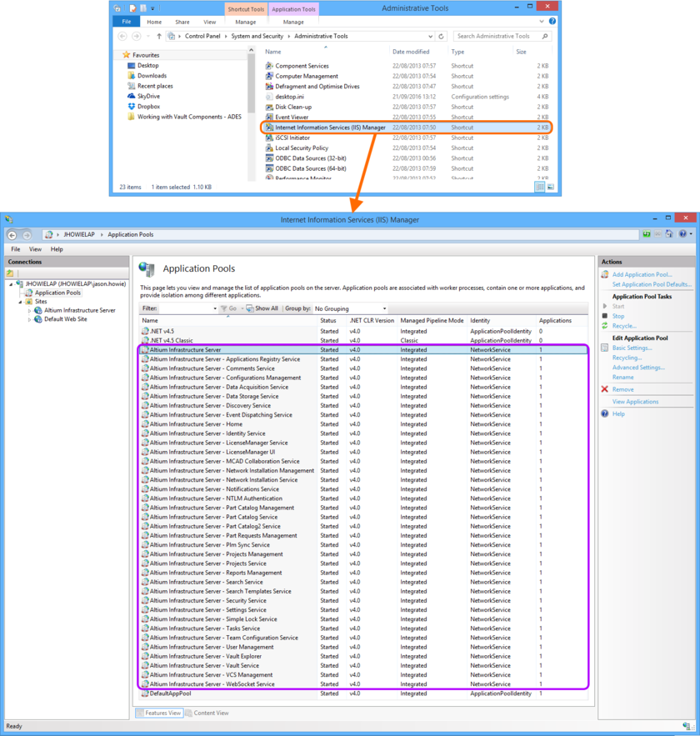Open Advanced Settings for the application pool
The image size is (700, 736).
[638, 368]
